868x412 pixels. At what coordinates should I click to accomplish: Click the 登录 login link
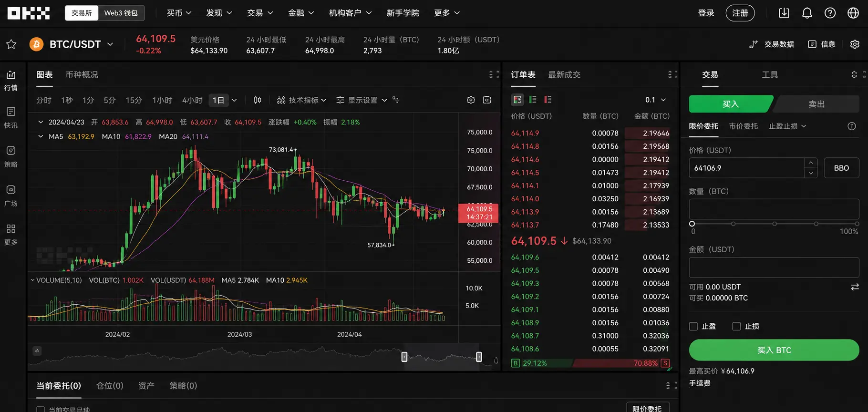tap(706, 13)
